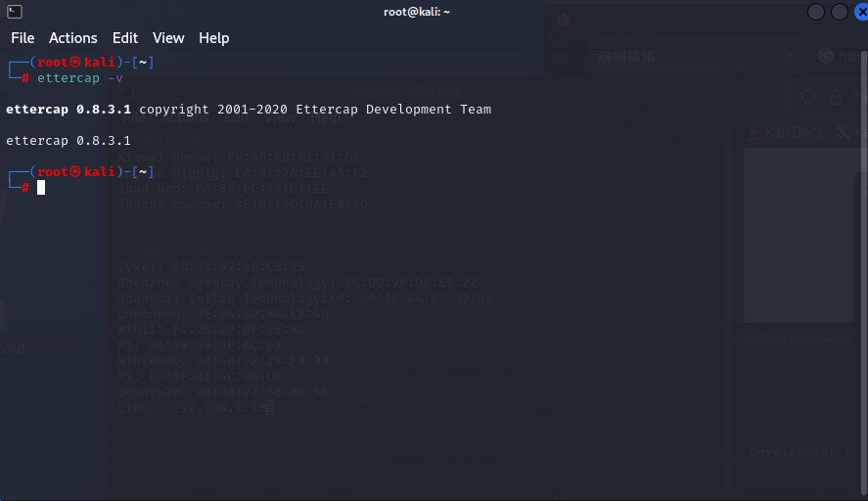
Task: Open the File menu in root@kali terminal
Action: (23, 38)
